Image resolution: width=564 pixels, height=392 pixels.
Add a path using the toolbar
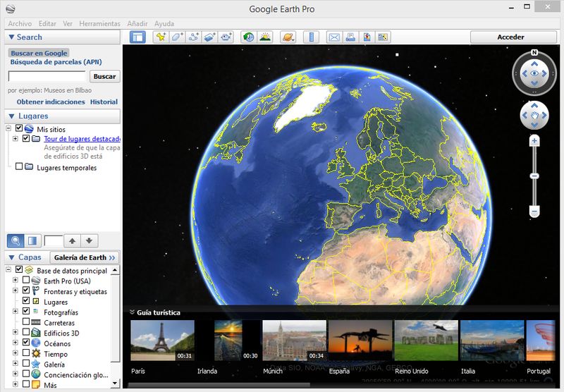coord(193,37)
